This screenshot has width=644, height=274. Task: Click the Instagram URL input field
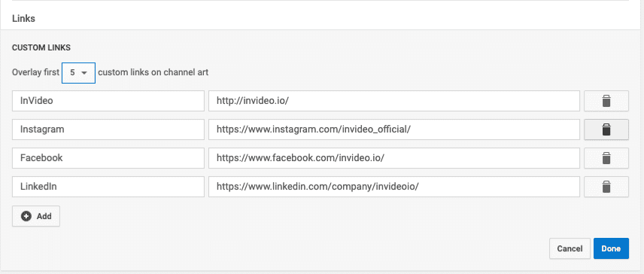coord(394,129)
